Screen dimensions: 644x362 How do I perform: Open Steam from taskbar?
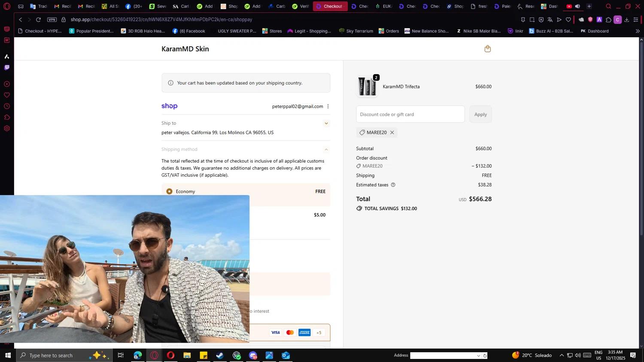220,355
